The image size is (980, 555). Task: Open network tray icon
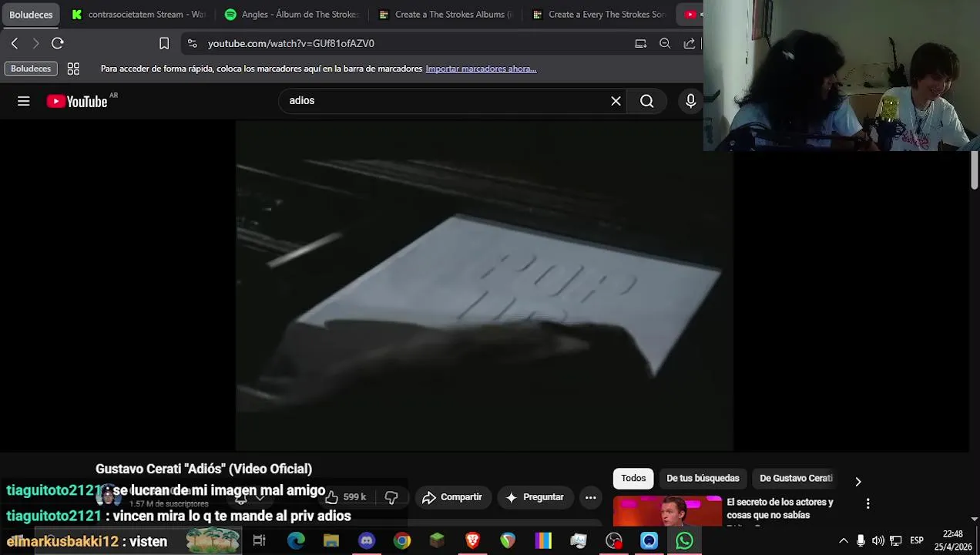pyautogui.click(x=896, y=540)
